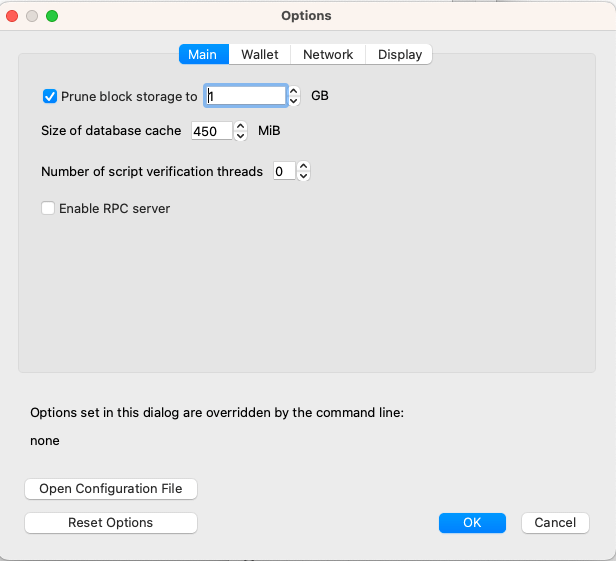The image size is (616, 561).
Task: Enable RPC server checkbox
Action: (48, 209)
